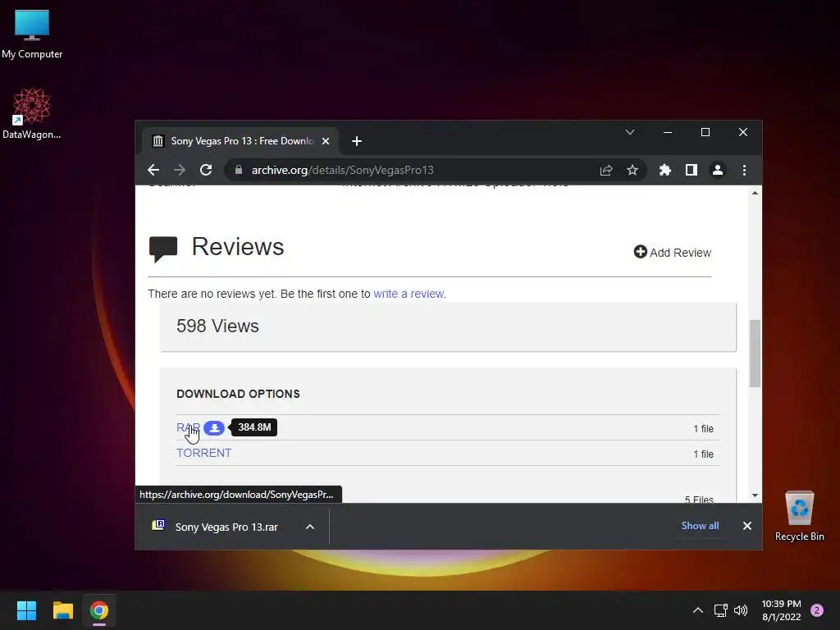Open the tab search chevron in Chrome
Image resolution: width=840 pixels, height=630 pixels.
pyautogui.click(x=630, y=132)
